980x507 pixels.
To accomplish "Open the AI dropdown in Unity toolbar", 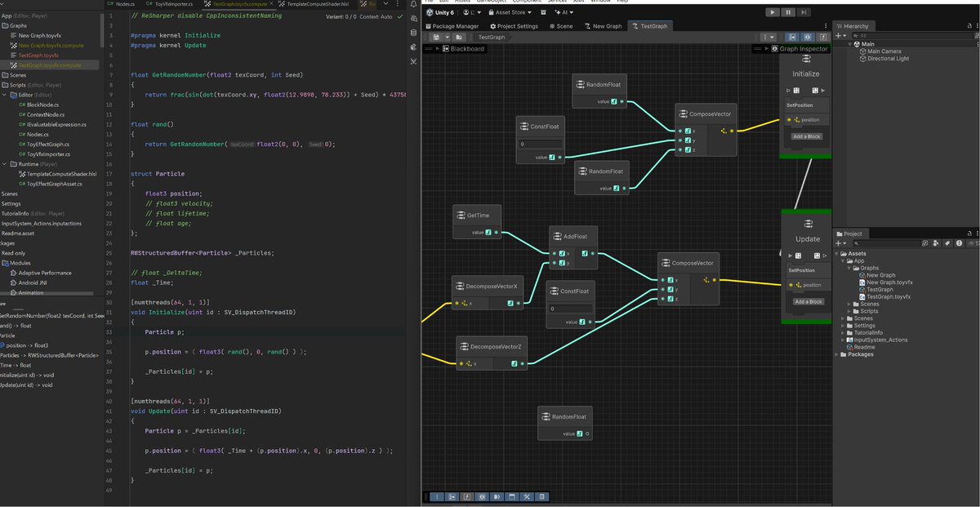I will 563,12.
